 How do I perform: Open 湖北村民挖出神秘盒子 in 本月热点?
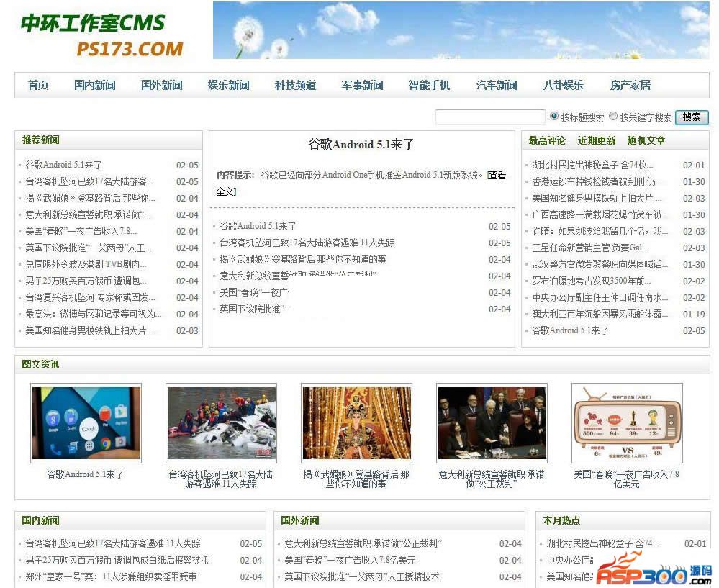pos(602,543)
